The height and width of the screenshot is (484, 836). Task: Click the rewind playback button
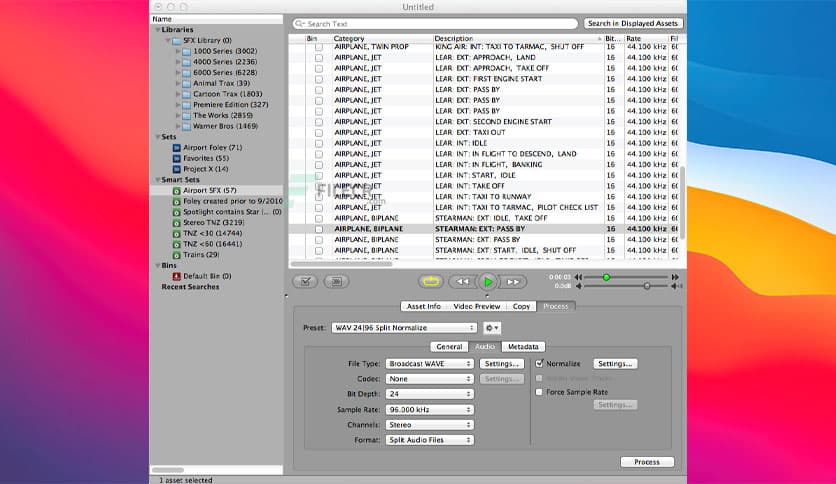click(x=462, y=281)
